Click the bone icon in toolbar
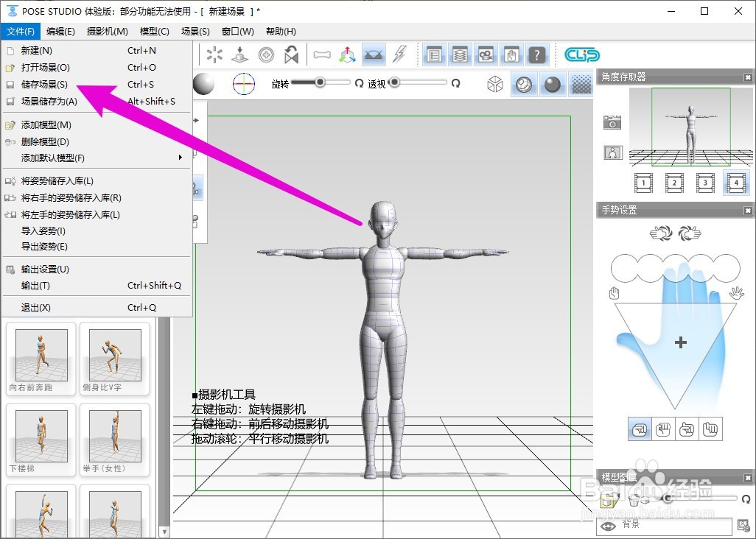 click(322, 55)
